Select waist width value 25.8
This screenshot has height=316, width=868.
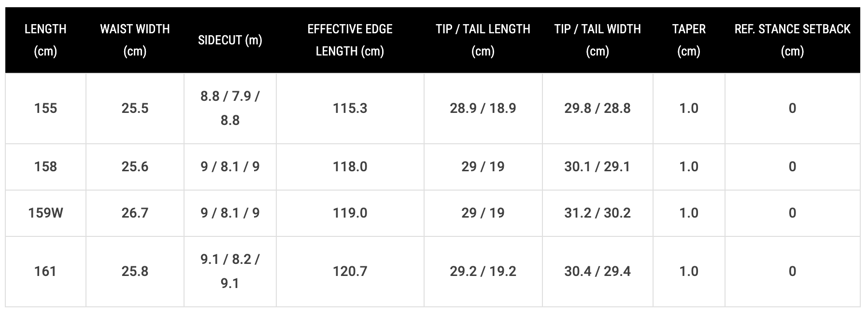[x=135, y=271]
